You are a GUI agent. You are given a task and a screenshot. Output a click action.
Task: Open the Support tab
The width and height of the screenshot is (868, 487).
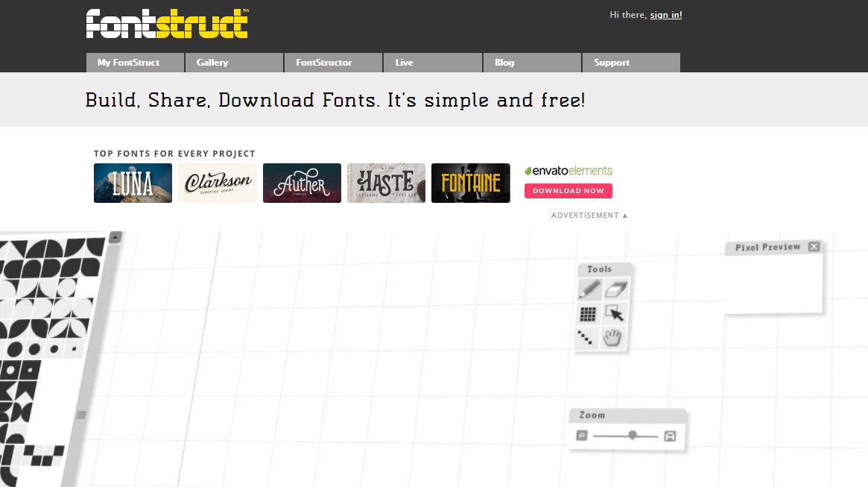point(631,63)
